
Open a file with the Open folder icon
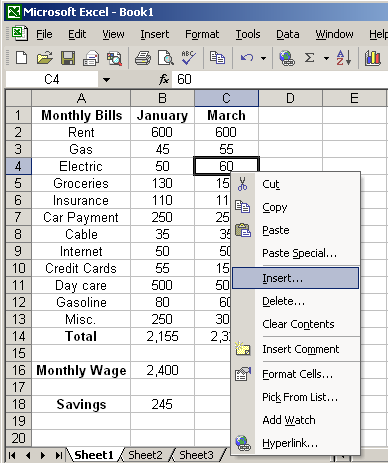[x=45, y=58]
